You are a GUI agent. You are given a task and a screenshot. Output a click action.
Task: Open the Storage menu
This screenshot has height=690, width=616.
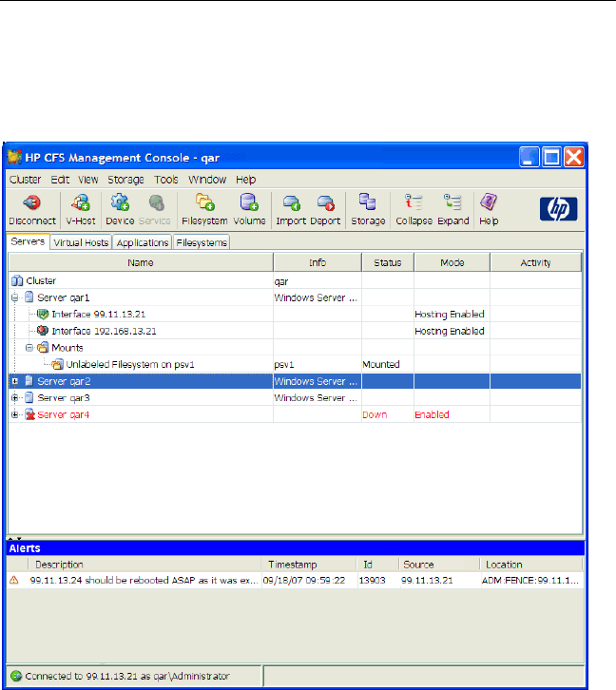125,179
